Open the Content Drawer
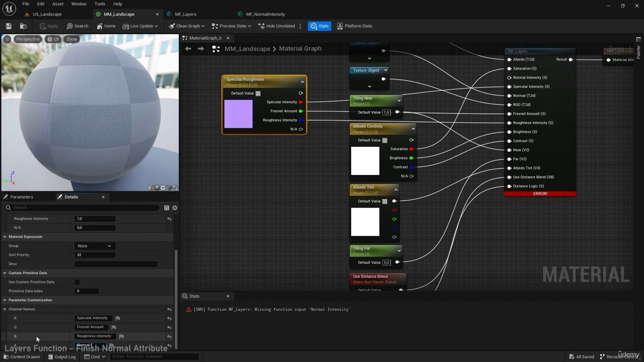This screenshot has height=362, width=644. (x=22, y=357)
